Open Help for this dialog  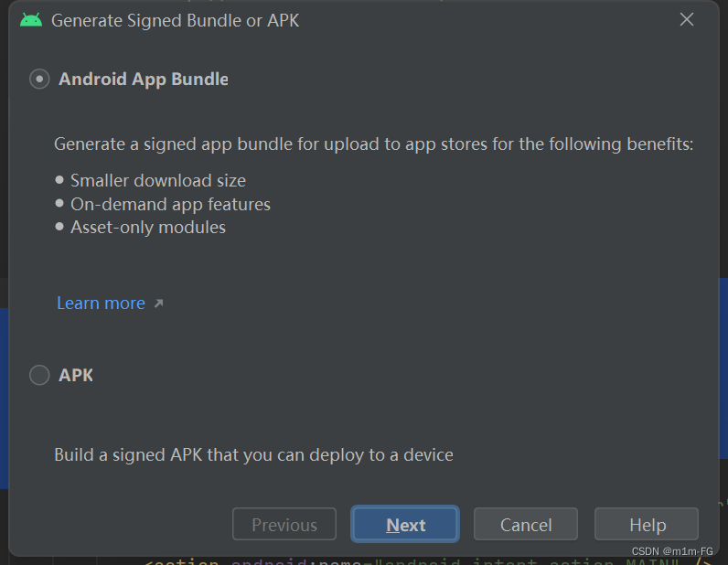[647, 525]
